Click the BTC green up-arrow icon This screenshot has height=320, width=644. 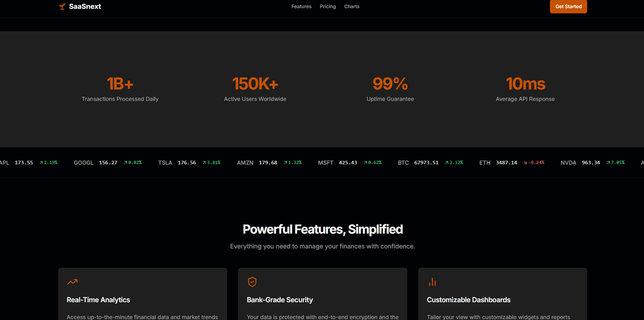coord(447,162)
